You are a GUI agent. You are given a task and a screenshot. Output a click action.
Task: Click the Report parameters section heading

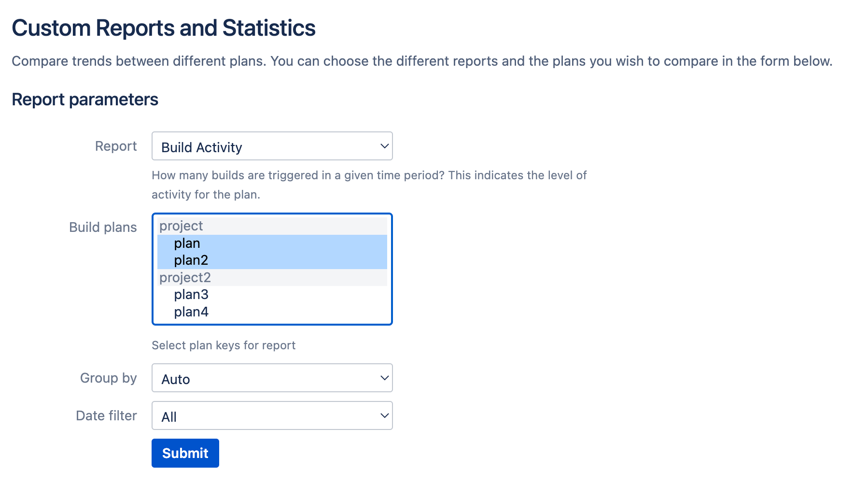85,100
